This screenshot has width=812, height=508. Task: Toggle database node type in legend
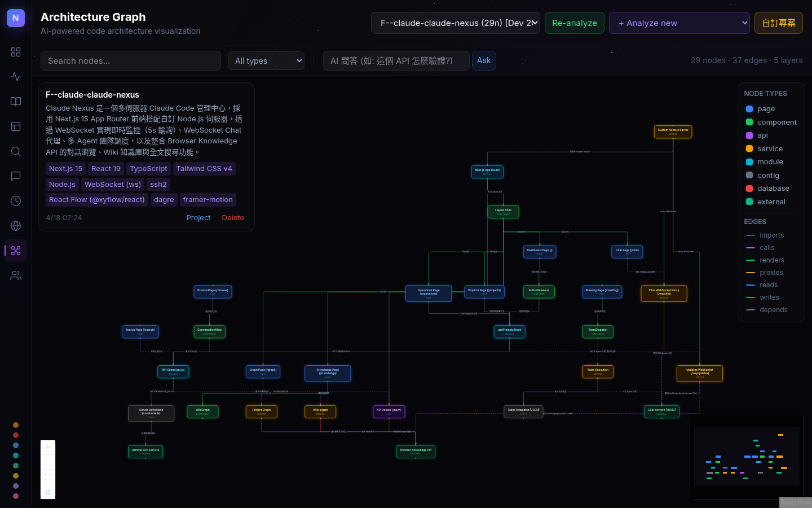767,189
